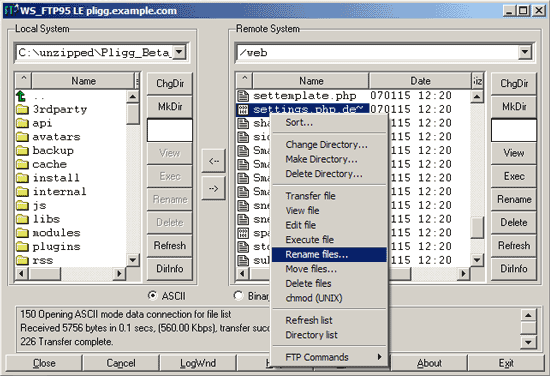Click the internal folder icon

coord(22,192)
